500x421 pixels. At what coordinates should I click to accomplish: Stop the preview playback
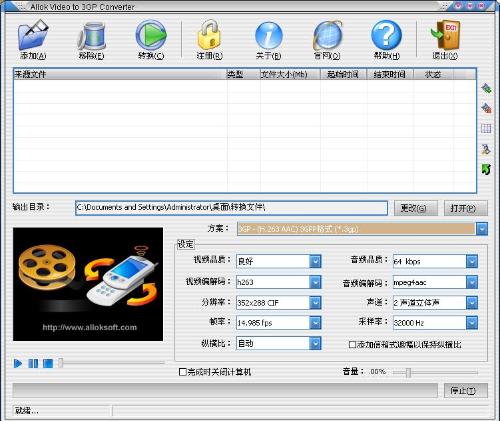48,363
